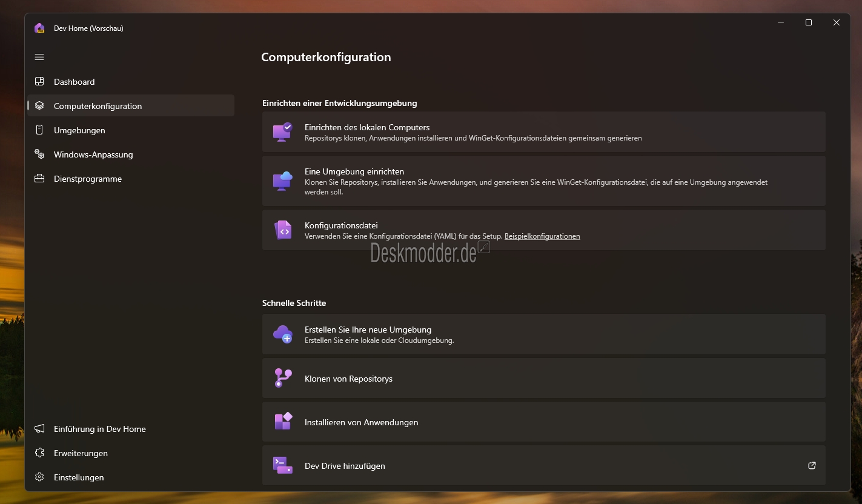Open Erweiterungen page

coord(131,453)
